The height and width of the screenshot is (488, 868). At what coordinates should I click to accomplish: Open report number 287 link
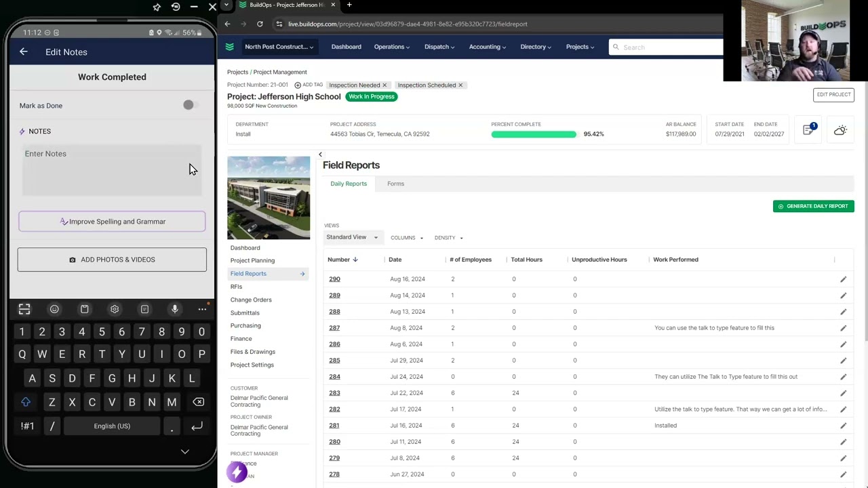pos(334,328)
